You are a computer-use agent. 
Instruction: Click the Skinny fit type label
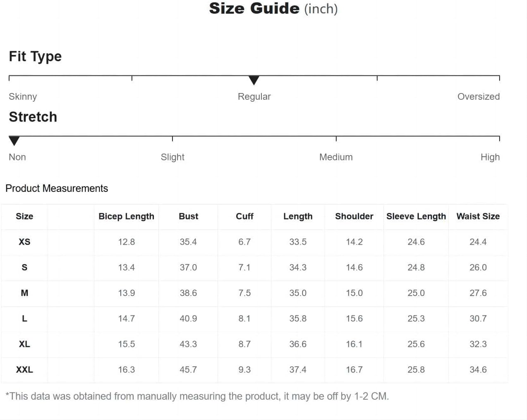pos(23,96)
